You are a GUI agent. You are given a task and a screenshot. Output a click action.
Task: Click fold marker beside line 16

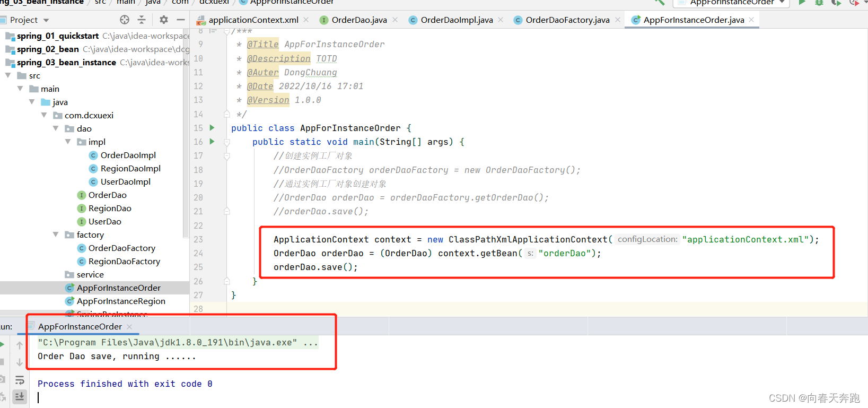(227, 142)
